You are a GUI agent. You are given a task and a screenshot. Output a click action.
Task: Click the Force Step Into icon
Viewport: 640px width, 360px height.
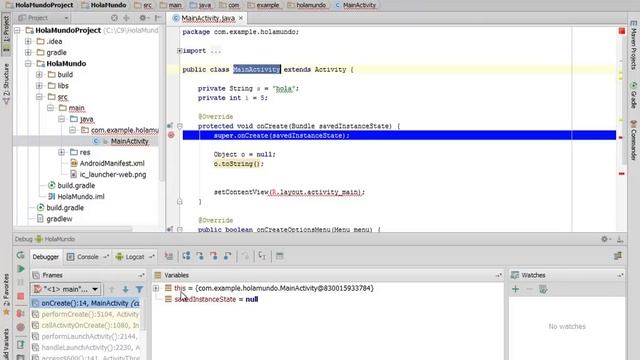(213, 256)
